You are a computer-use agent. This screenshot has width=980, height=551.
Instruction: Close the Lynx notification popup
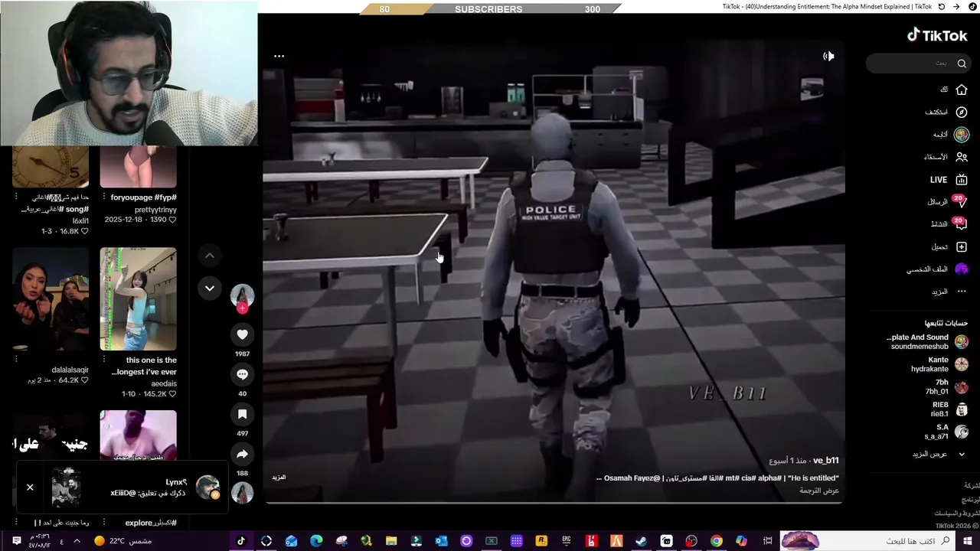[30, 487]
